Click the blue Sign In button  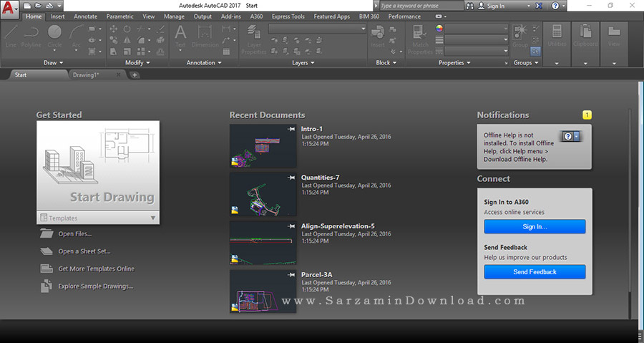pyautogui.click(x=535, y=226)
